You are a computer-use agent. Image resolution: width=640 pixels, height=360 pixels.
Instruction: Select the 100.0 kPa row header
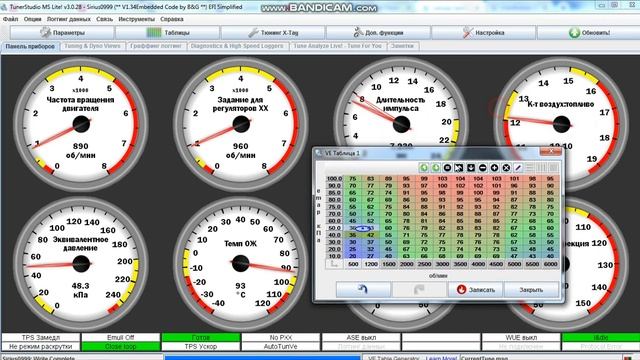pyautogui.click(x=334, y=179)
